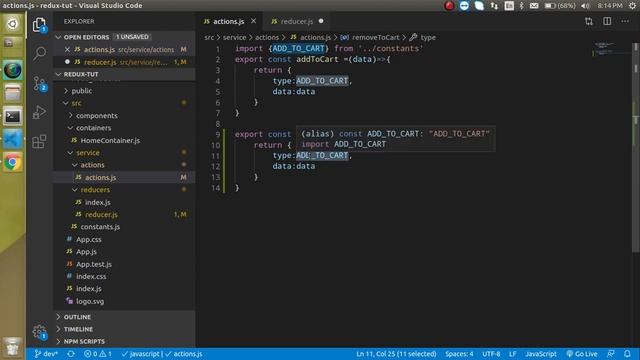Switch to the reducer.js tab
This screenshot has height=360, width=640.
pyautogui.click(x=297, y=21)
